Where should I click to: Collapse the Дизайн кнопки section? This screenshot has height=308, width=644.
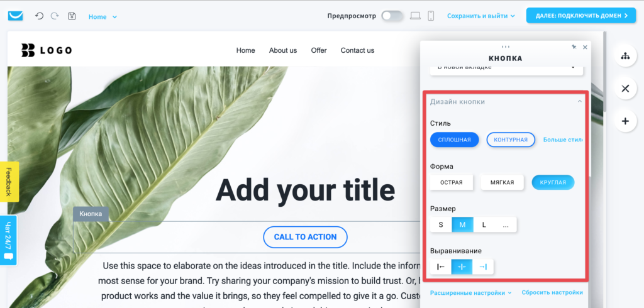[579, 101]
